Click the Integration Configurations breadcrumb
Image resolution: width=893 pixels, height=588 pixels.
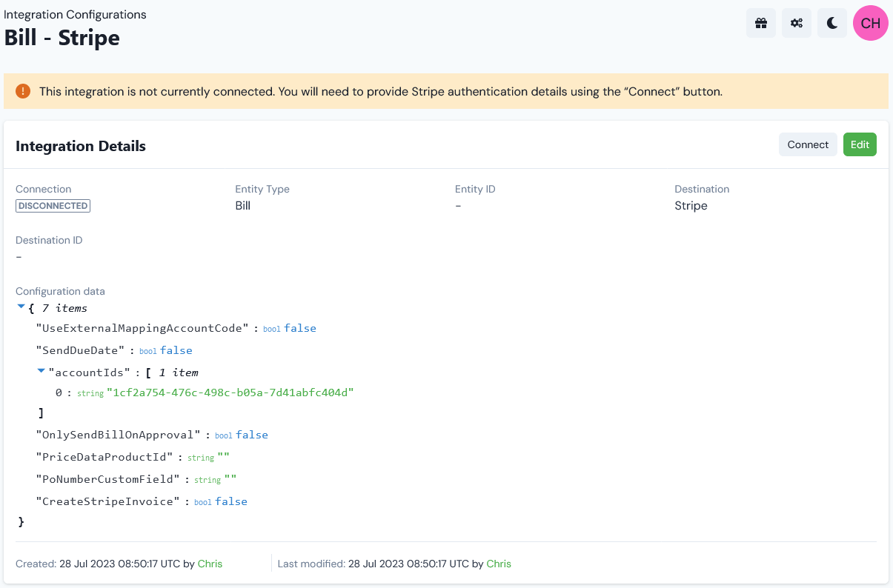pos(76,14)
